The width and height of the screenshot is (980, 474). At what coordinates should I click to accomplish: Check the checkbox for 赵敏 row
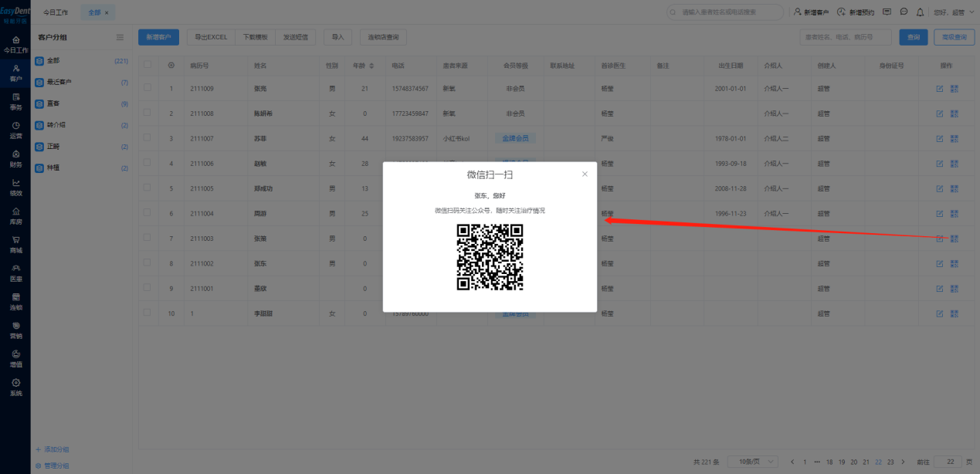click(148, 164)
